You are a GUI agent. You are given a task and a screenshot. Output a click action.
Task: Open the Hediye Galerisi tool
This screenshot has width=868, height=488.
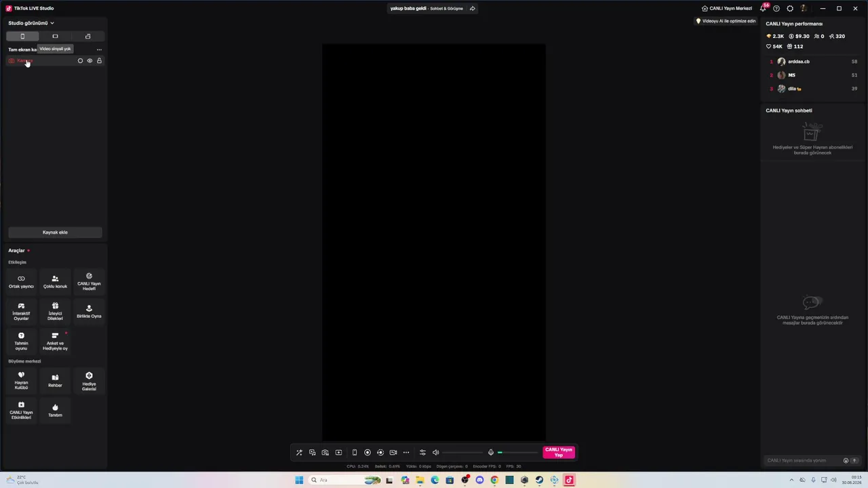point(89,380)
